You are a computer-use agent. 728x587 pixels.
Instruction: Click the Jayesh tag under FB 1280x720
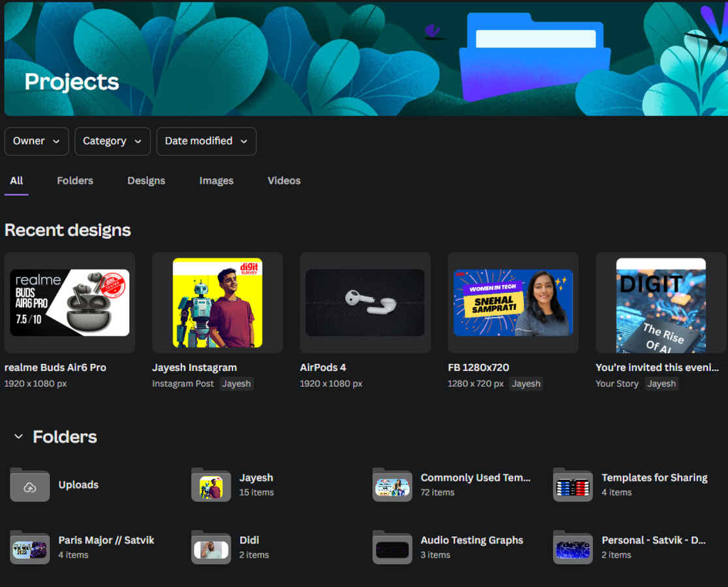pos(526,384)
